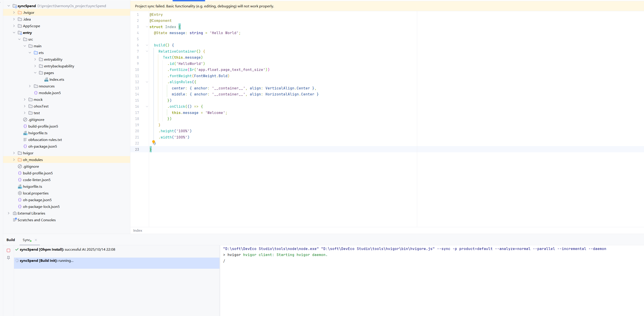644x316 pixels.
Task: Click the red Stop build button
Action: click(x=8, y=250)
